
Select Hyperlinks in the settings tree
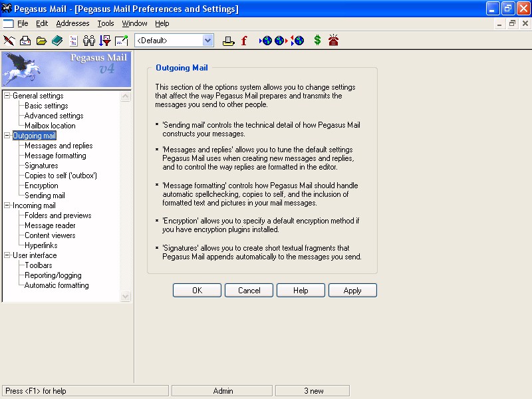(x=41, y=245)
